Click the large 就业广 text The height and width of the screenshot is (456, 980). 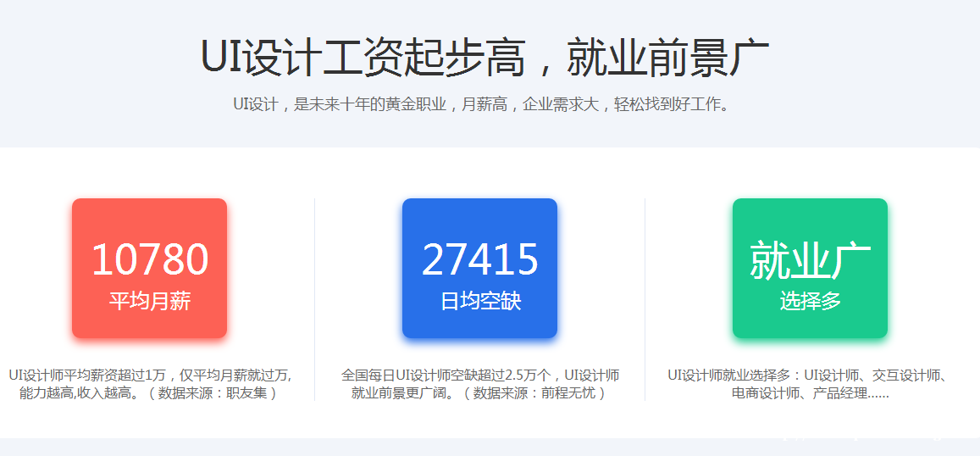click(x=810, y=260)
